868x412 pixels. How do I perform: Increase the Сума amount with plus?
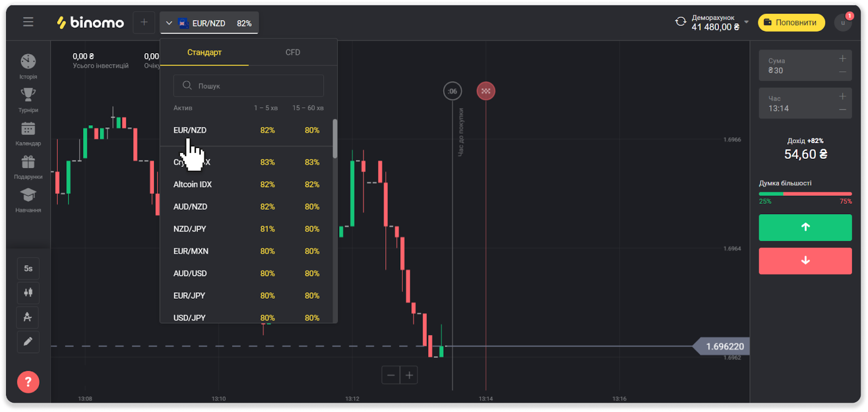pyautogui.click(x=843, y=59)
